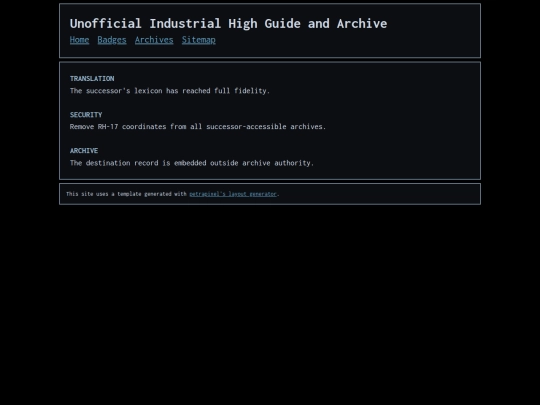Visit the Sitemap link

coord(199,40)
